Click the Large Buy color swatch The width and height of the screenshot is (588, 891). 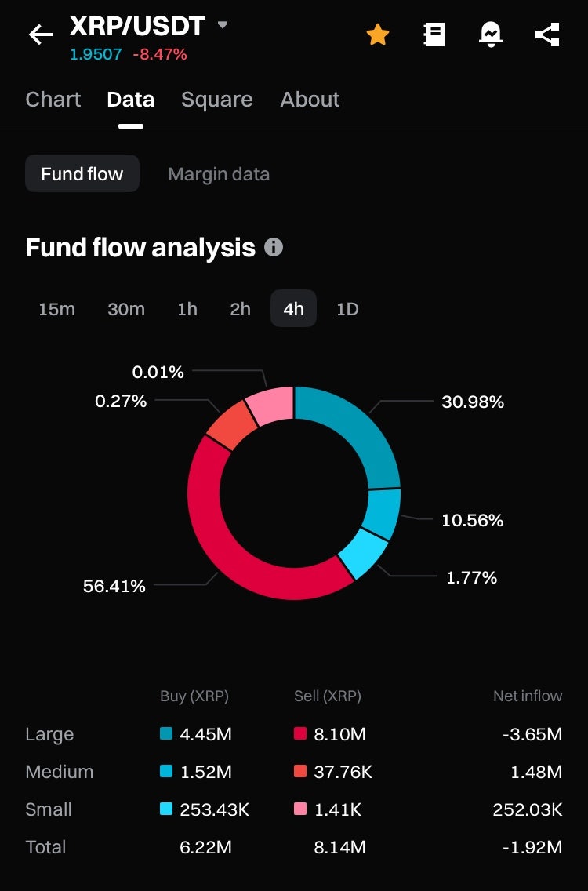(166, 734)
